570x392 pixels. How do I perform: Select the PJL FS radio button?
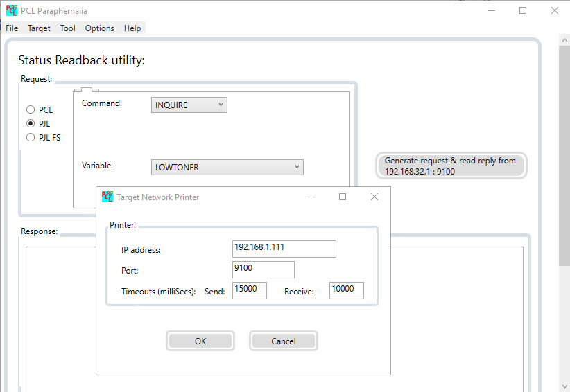coord(31,137)
